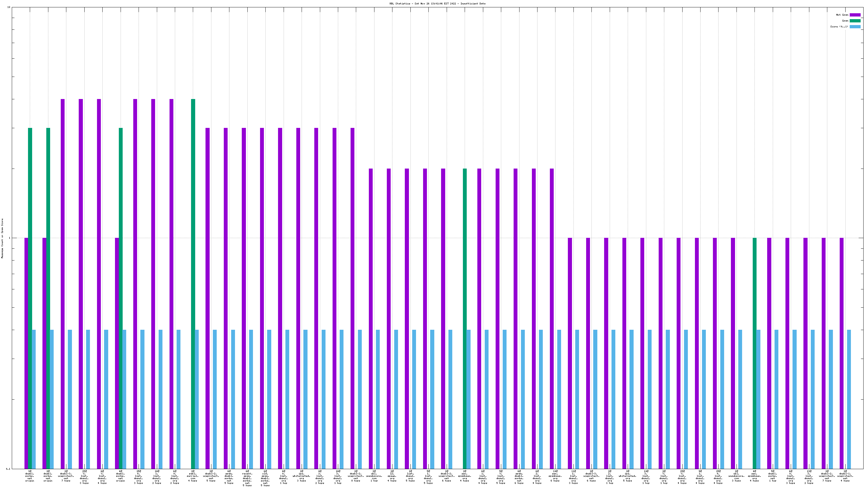Click the blue Score (0..1) legend swatch
The width and height of the screenshot is (868, 488).
coord(855,27)
